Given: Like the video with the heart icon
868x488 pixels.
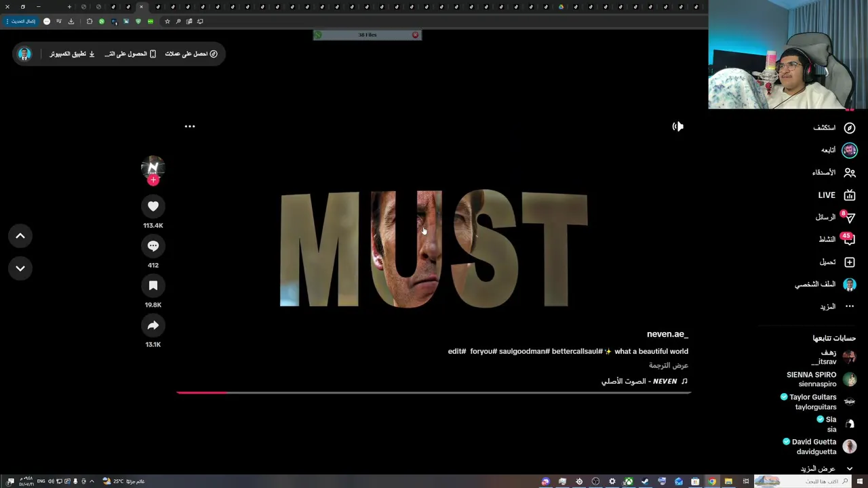Looking at the screenshot, I should [153, 206].
